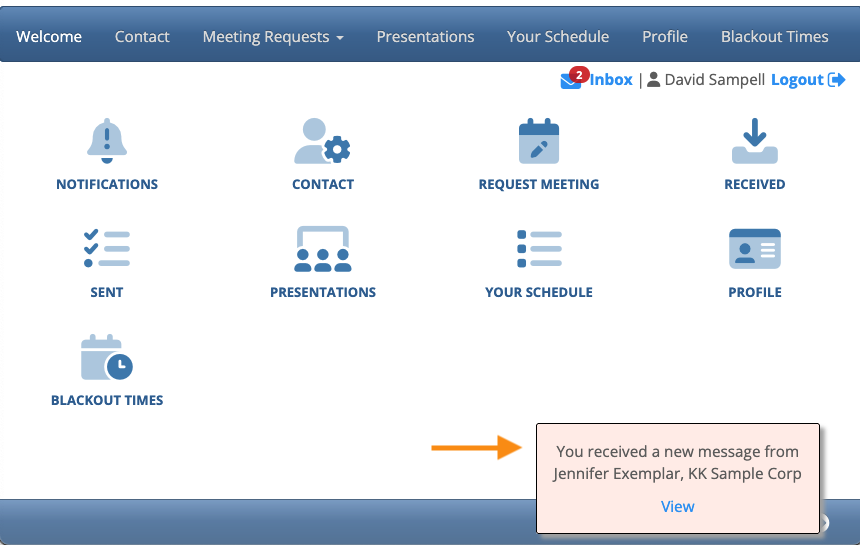Viewport: 860px width, 545px height.
Task: Select Your Schedule from the navigation bar
Action: click(x=558, y=37)
